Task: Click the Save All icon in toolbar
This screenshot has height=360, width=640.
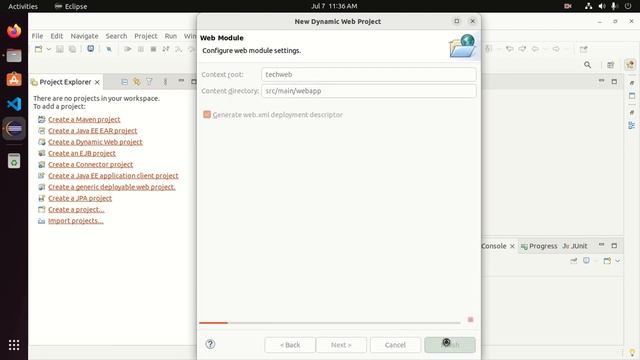Action: 72,49
